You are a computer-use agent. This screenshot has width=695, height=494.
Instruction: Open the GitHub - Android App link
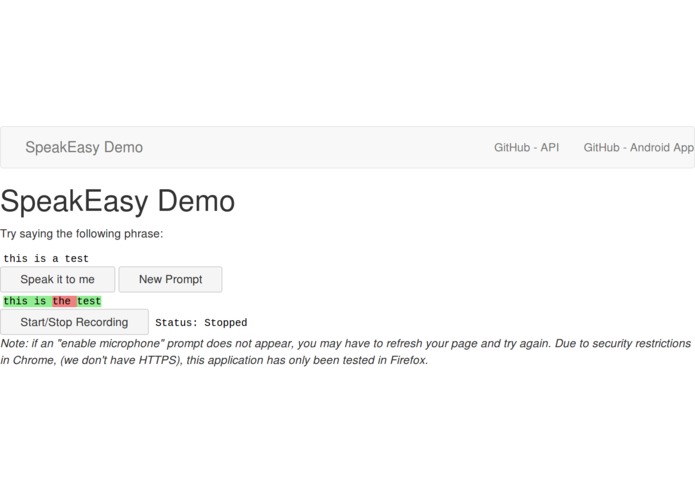pyautogui.click(x=639, y=148)
